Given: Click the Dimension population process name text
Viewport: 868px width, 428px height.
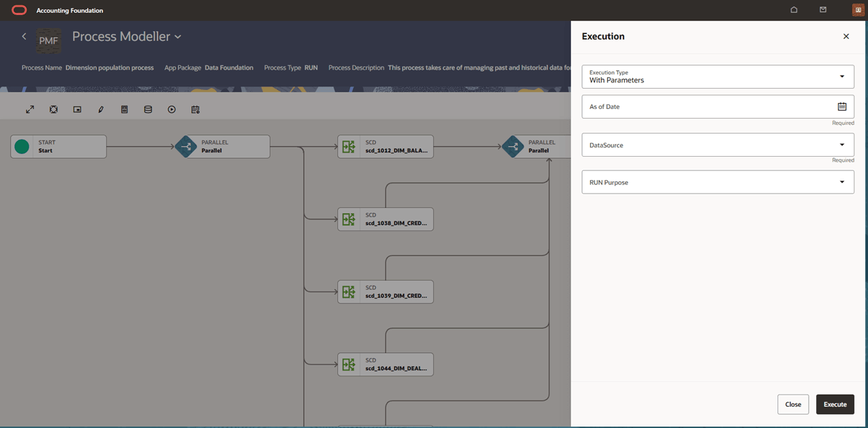Looking at the screenshot, I should 110,67.
